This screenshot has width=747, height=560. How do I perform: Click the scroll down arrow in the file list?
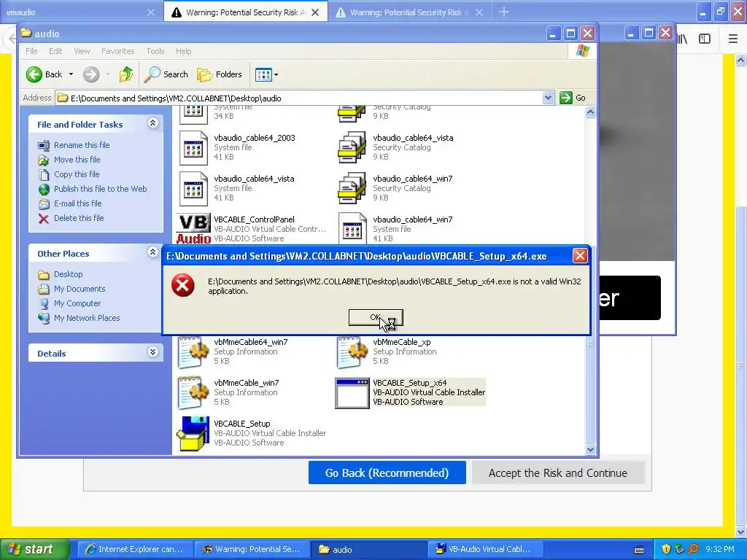click(590, 449)
